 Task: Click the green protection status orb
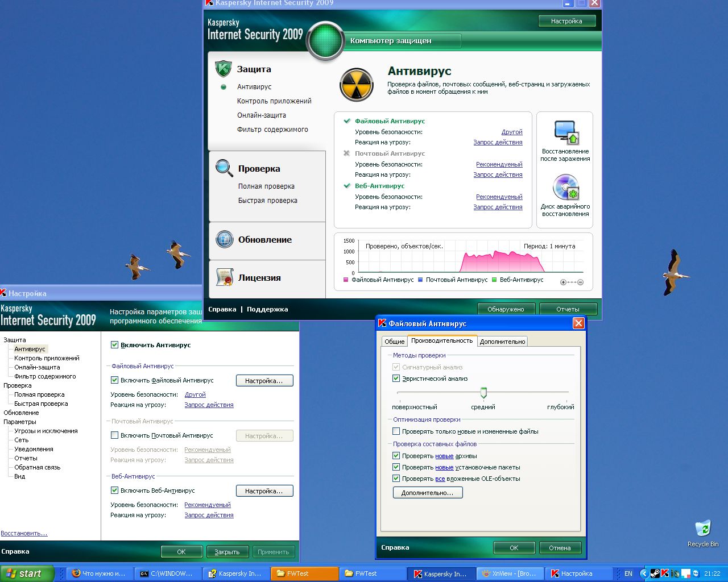[x=326, y=41]
